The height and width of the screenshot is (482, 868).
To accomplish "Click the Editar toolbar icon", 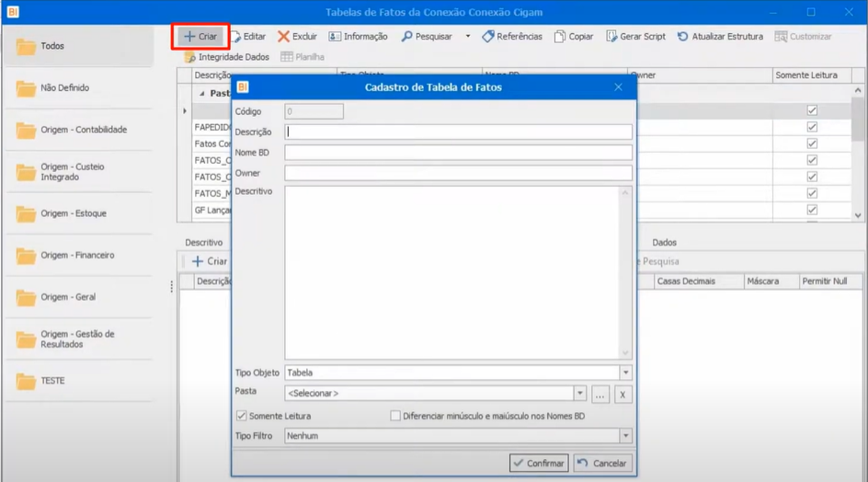I will (x=235, y=37).
